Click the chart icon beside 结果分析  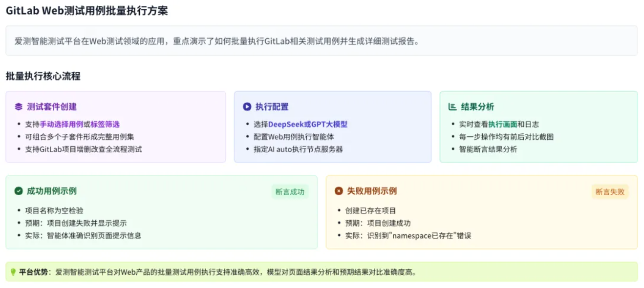[x=452, y=107]
